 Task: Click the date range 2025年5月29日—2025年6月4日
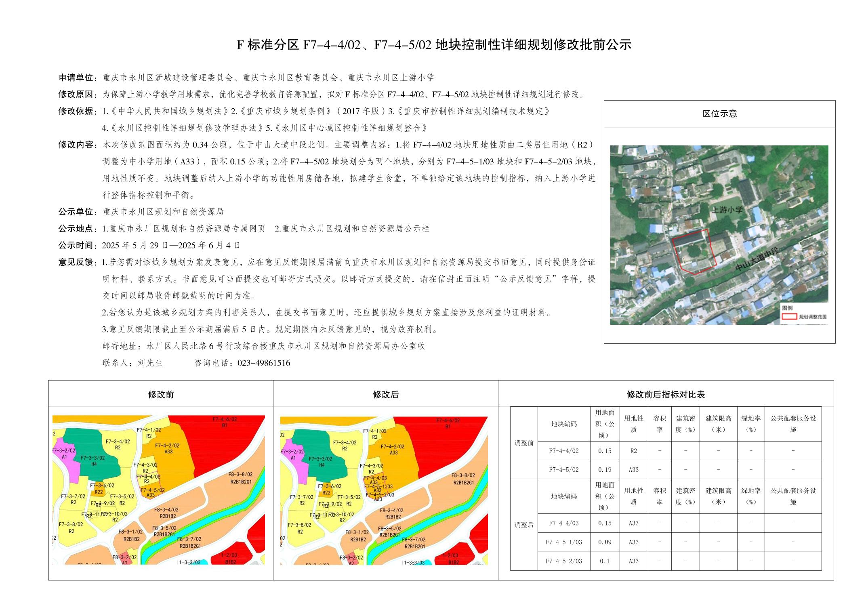[x=171, y=245]
